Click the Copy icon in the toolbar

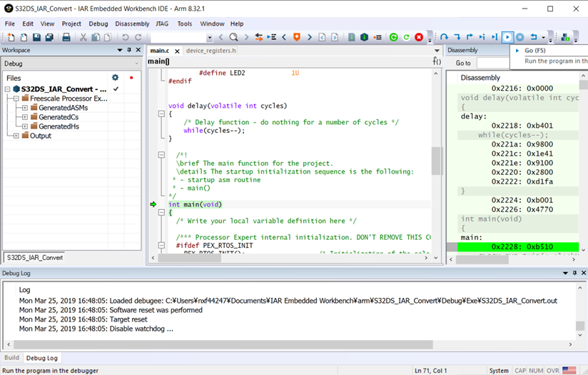tap(96, 37)
